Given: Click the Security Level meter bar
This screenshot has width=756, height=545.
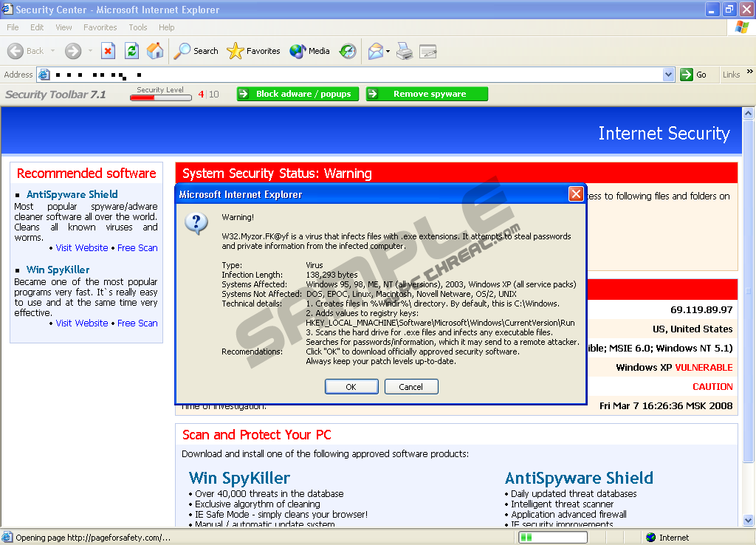Looking at the screenshot, I should tap(160, 97).
